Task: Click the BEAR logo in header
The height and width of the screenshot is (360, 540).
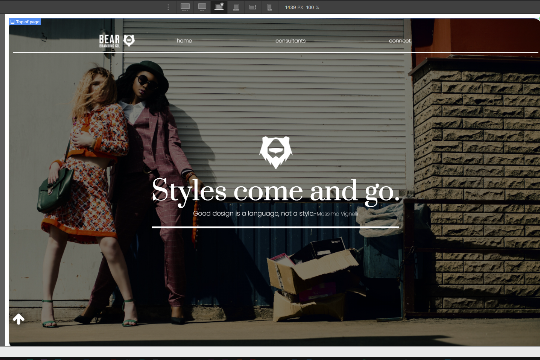Action: (x=117, y=41)
